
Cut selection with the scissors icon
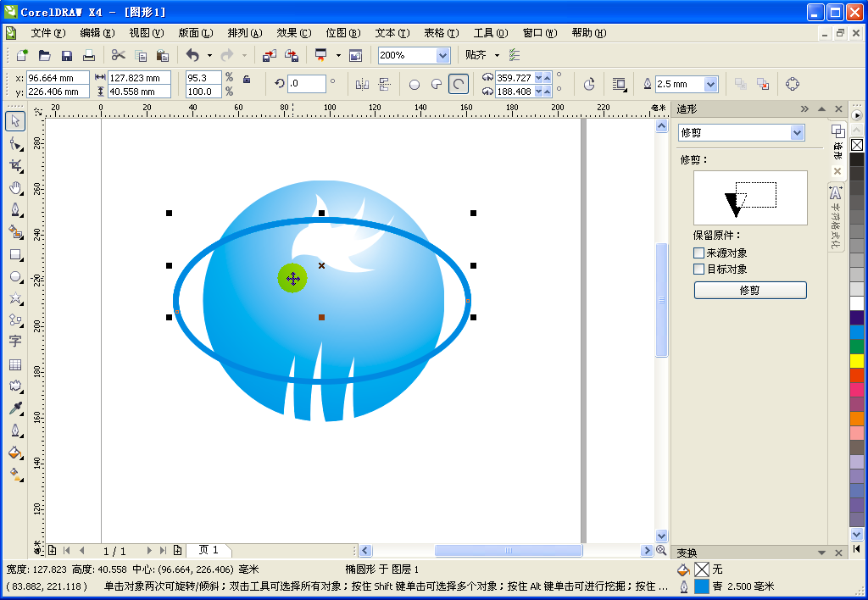(118, 55)
